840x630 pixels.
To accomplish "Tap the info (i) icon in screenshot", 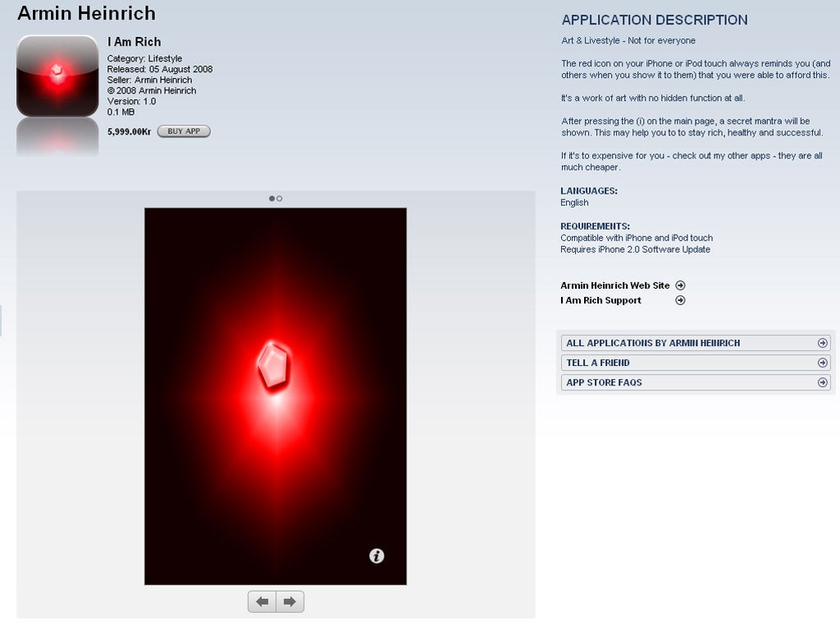I will (x=377, y=556).
